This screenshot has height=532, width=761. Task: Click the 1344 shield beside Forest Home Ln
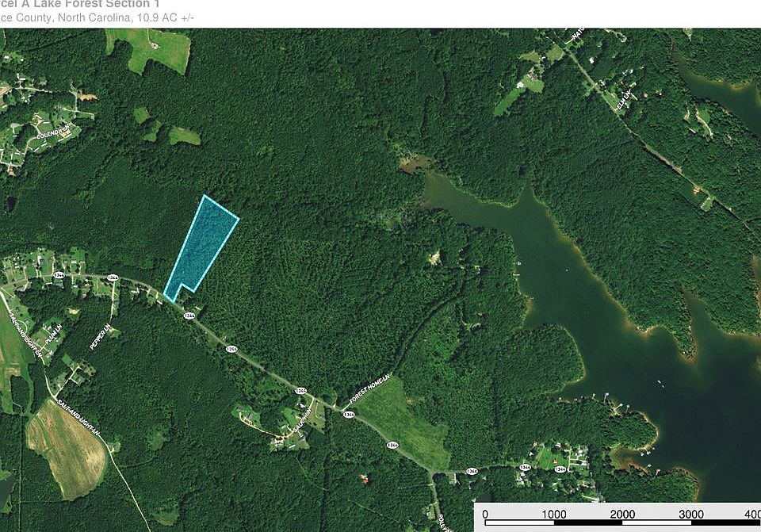pos(349,415)
